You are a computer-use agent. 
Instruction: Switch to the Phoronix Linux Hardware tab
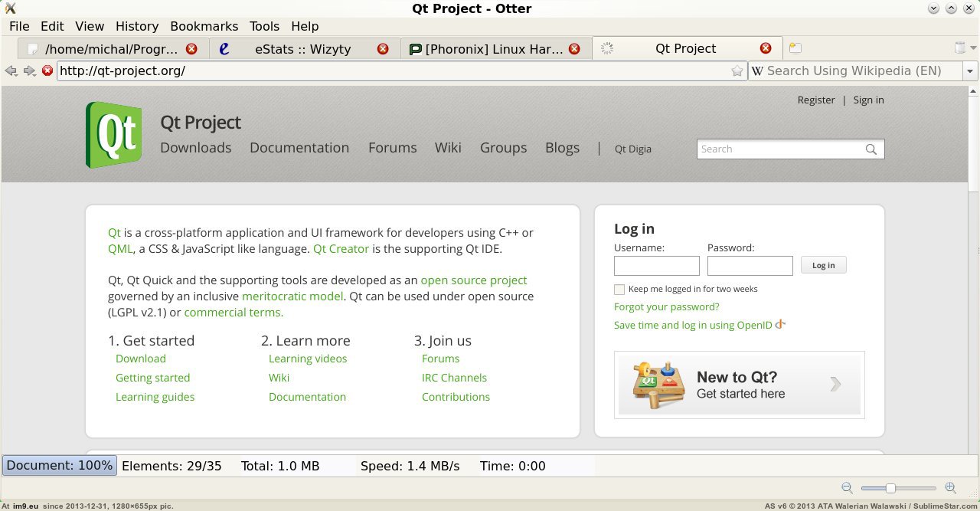coord(494,48)
